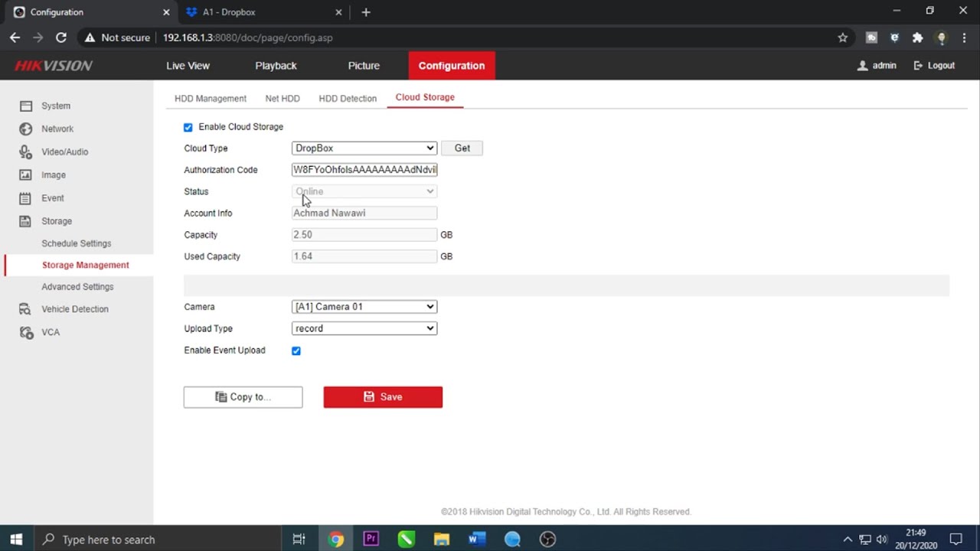Click the admin user icon

863,66
